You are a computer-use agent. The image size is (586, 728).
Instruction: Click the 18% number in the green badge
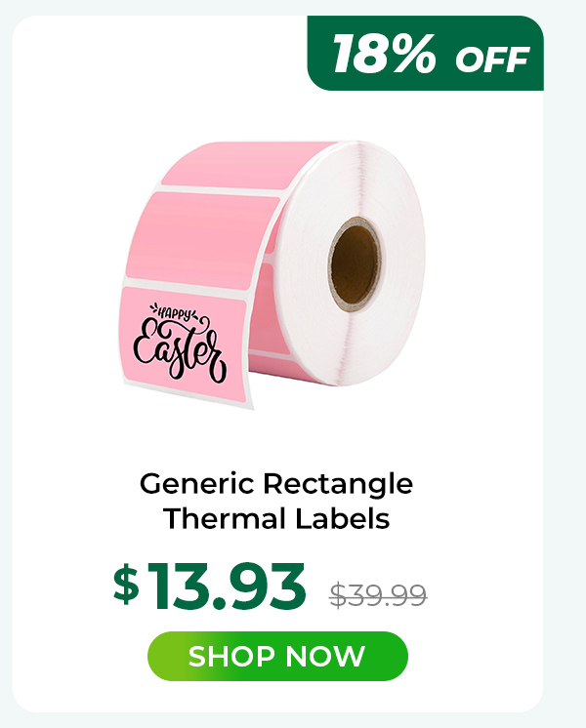[x=384, y=54]
